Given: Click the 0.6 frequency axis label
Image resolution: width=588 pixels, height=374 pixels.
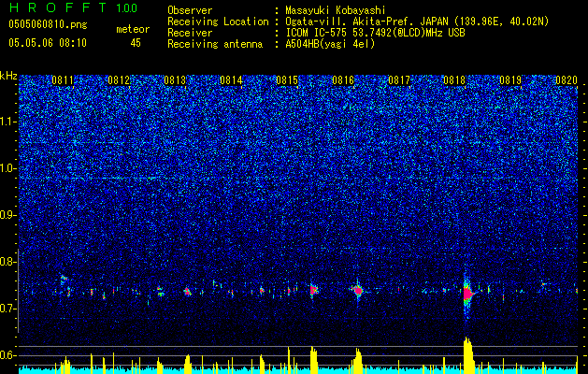Looking at the screenshot, I should click(x=8, y=355).
